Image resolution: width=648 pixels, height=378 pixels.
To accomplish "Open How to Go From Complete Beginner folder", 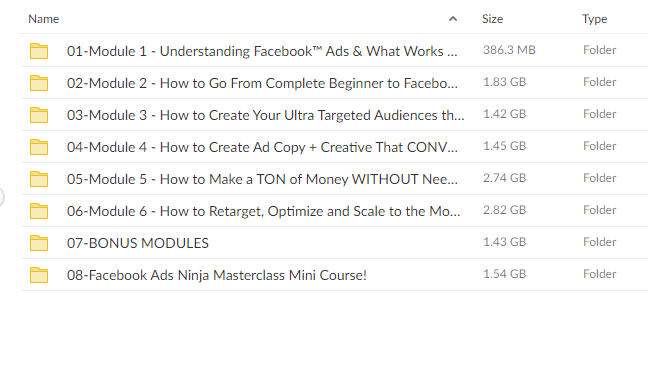I will click(x=262, y=83).
